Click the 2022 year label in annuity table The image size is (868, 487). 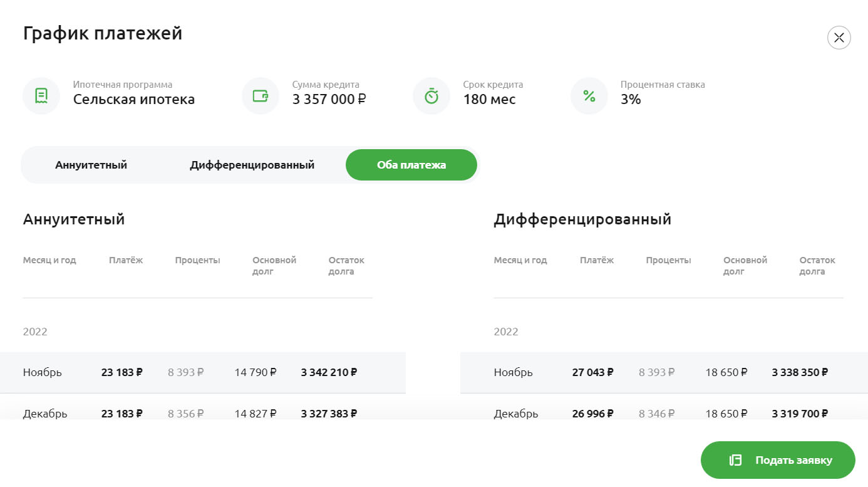pyautogui.click(x=35, y=332)
